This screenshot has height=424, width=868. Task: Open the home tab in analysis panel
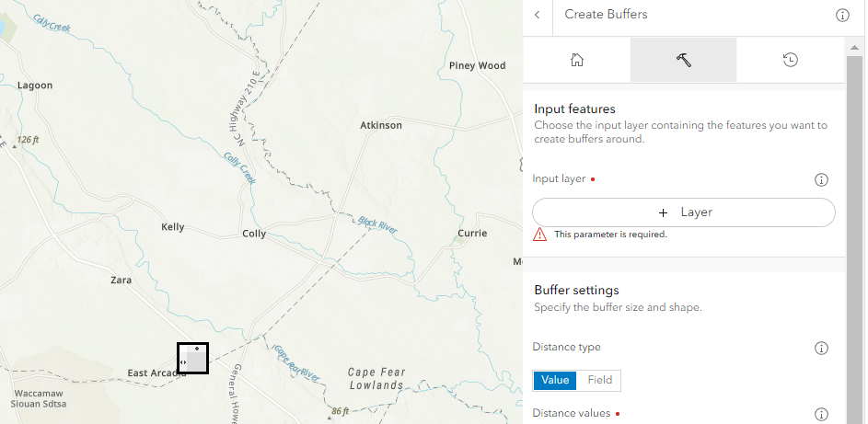point(577,60)
